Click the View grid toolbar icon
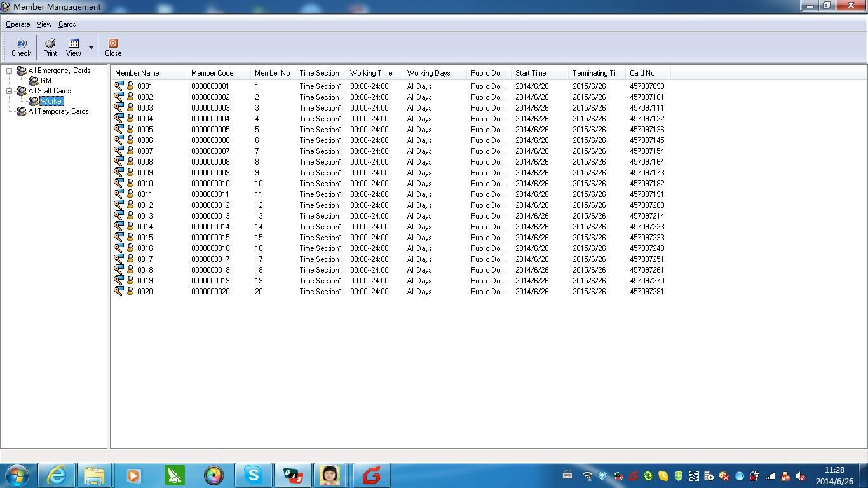868x488 pixels. [74, 44]
